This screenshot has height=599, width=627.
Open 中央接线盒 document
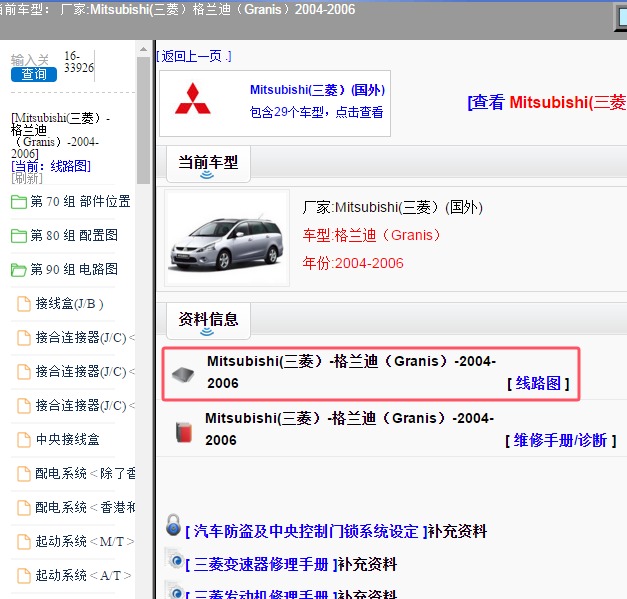[x=67, y=440]
